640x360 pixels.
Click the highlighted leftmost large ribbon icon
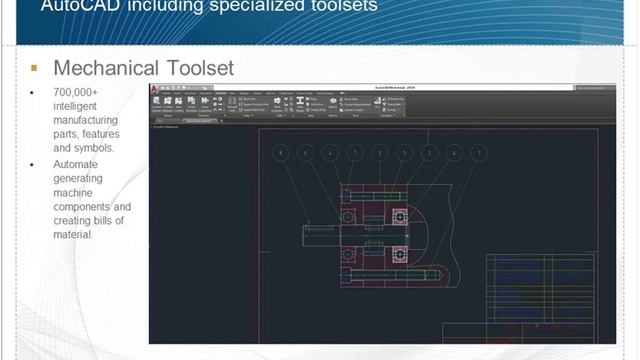tap(156, 104)
